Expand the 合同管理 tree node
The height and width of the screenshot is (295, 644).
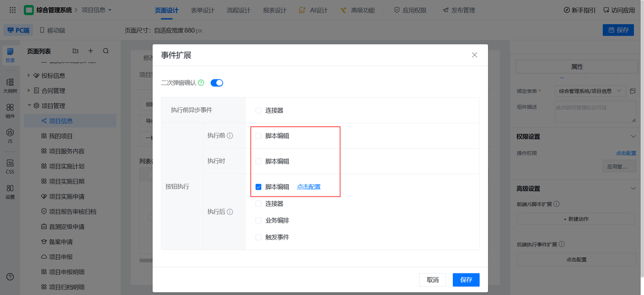pos(29,91)
